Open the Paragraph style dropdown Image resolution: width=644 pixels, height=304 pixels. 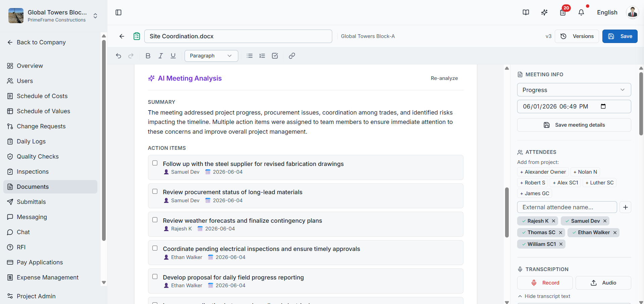coord(211,56)
